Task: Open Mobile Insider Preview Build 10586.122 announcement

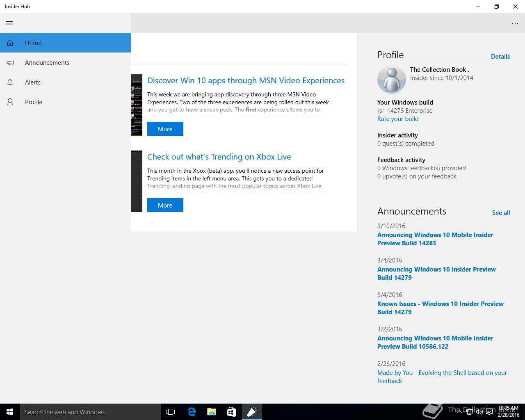Action: [435, 342]
